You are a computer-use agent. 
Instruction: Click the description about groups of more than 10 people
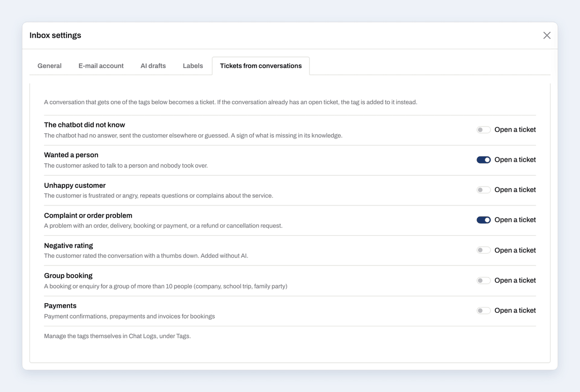pos(166,286)
